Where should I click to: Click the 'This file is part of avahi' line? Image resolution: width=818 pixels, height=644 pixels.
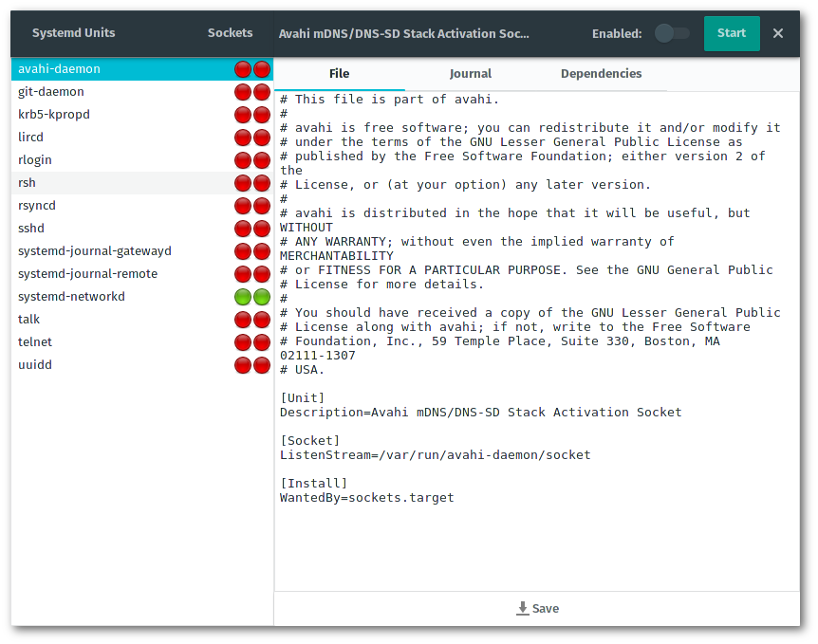coord(389,100)
